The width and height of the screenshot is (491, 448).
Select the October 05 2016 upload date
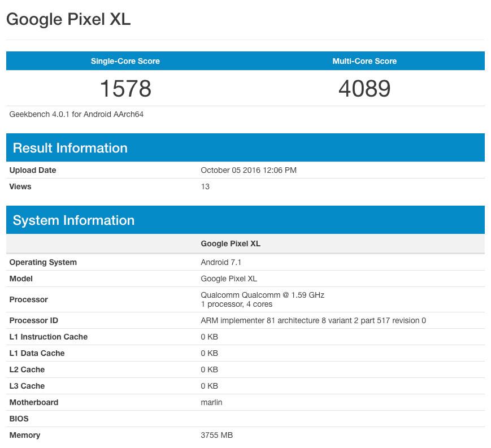(x=249, y=170)
